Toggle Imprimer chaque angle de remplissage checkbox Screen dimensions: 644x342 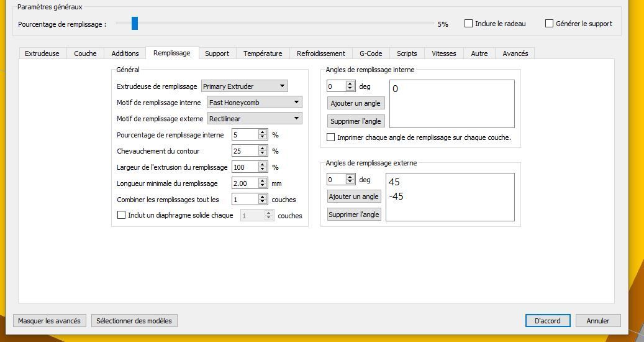pos(330,137)
